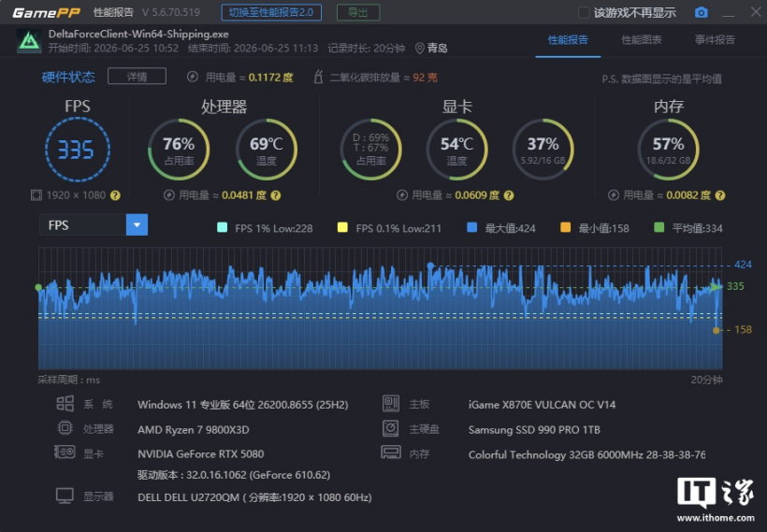Click the resolution frame icon near 1920 x 1080
The height and width of the screenshot is (532, 767).
click(x=36, y=195)
